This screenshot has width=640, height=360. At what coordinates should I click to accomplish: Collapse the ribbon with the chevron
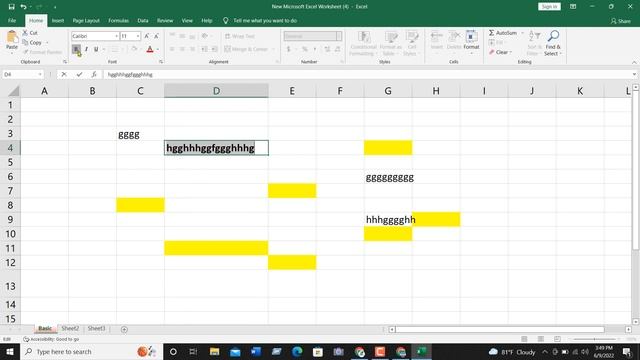tap(634, 62)
